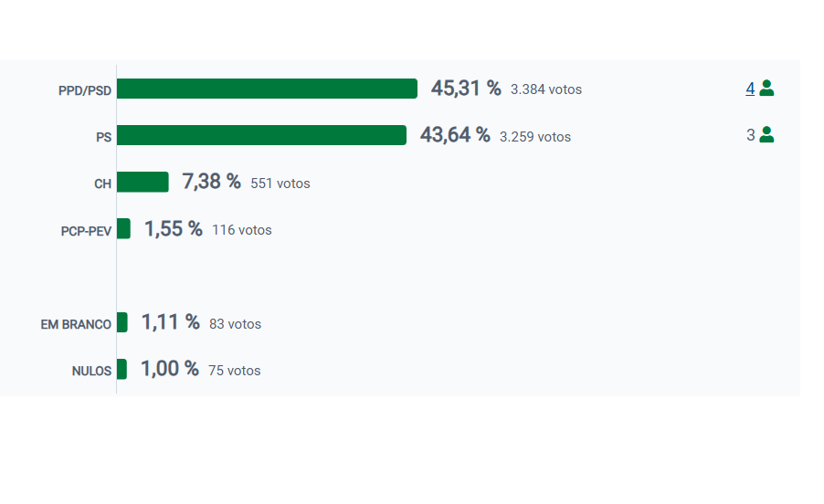Click the EM BRANCO green bar
This screenshot has height=504, width=824.
click(122, 322)
